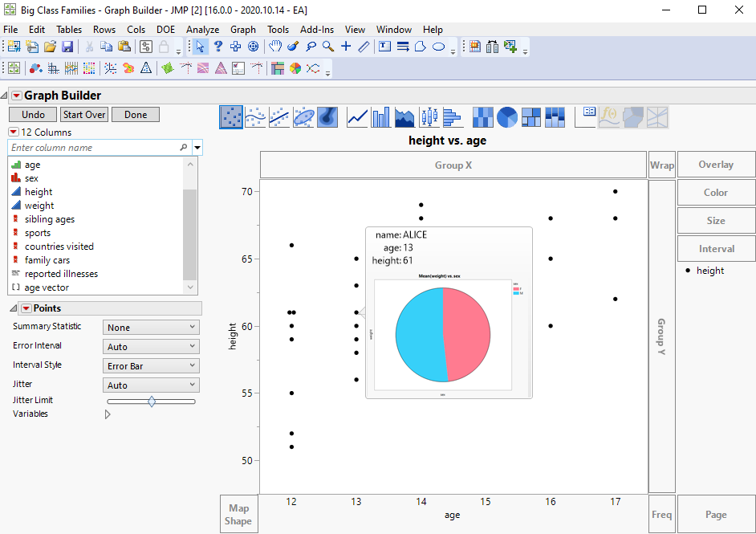Apply the Heatmap element to the graph
The image size is (756, 534).
[x=482, y=116]
